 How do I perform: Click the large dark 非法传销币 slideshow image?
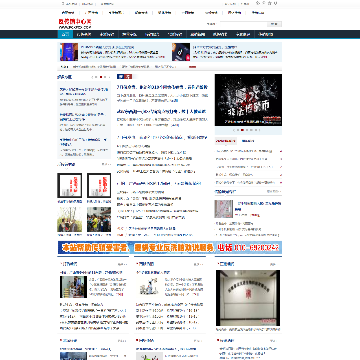[248, 100]
